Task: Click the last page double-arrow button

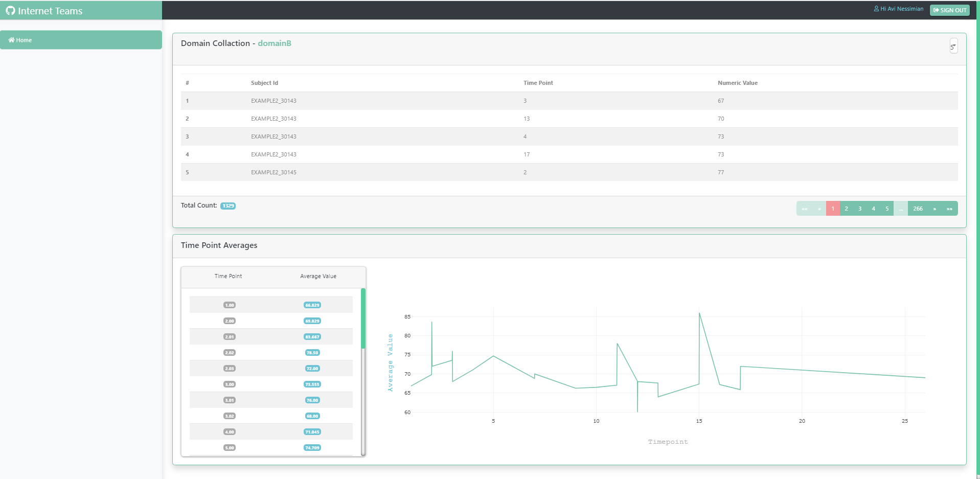Action: (x=949, y=209)
